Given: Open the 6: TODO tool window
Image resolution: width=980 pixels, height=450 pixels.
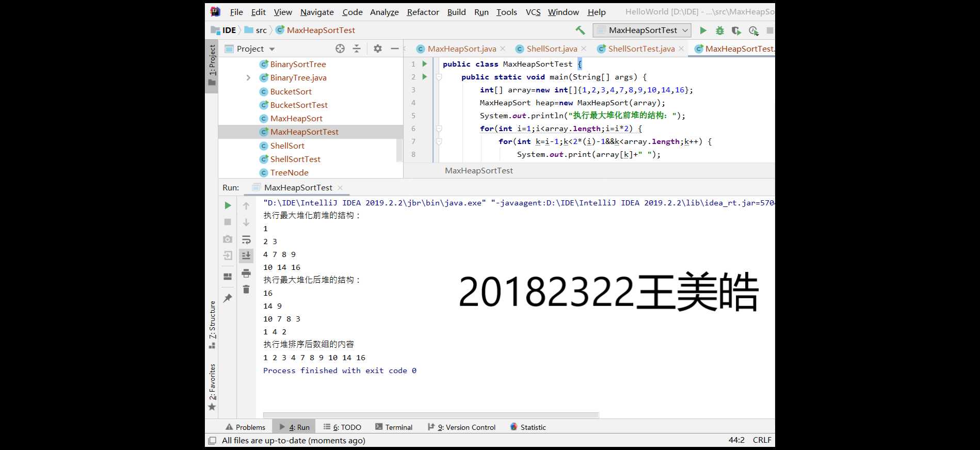Looking at the screenshot, I should tap(342, 427).
